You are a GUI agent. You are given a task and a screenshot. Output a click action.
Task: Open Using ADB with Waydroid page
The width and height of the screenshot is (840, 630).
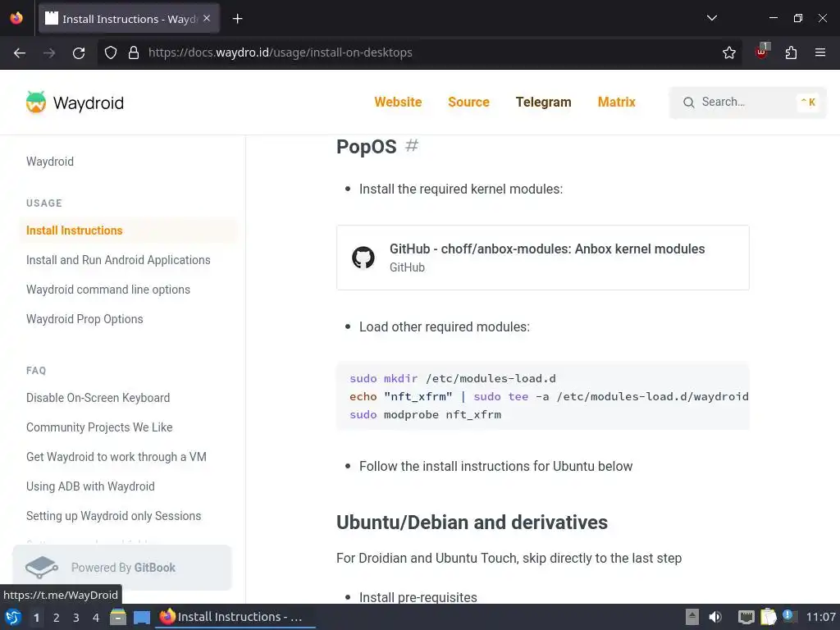tap(90, 486)
